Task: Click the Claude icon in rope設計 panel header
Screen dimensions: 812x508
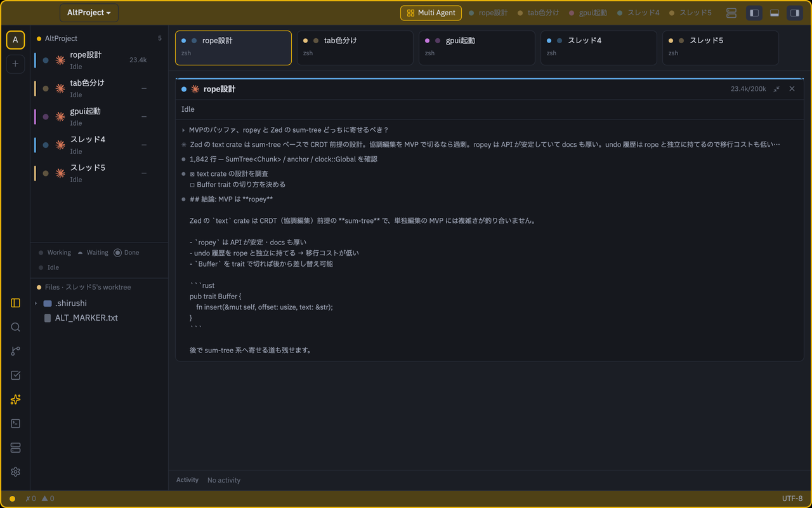Action: (195, 90)
